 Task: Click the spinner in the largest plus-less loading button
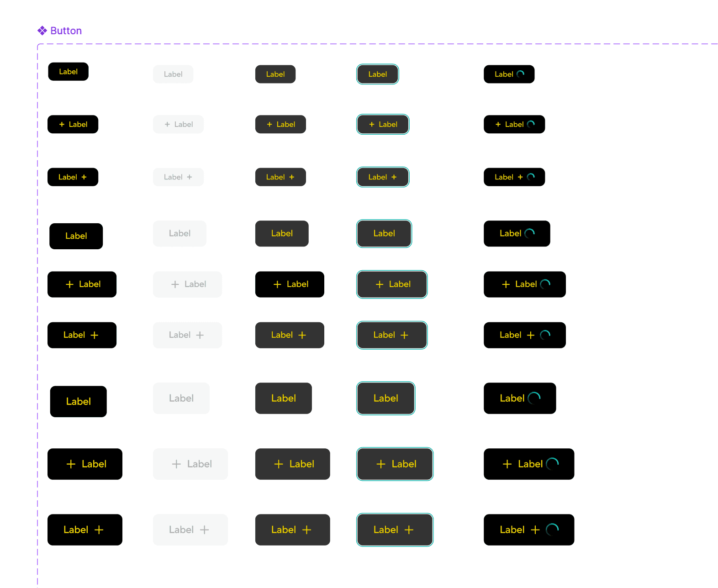click(534, 398)
